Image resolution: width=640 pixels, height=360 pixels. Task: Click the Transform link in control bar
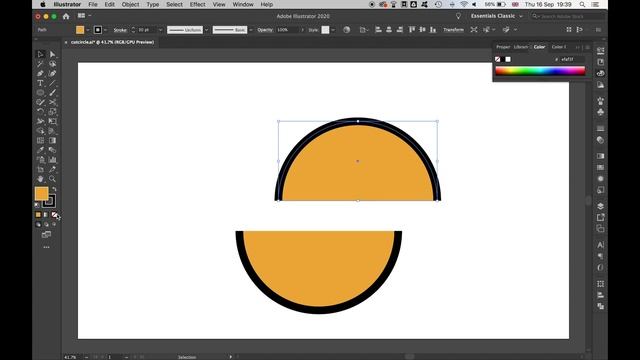(x=453, y=30)
